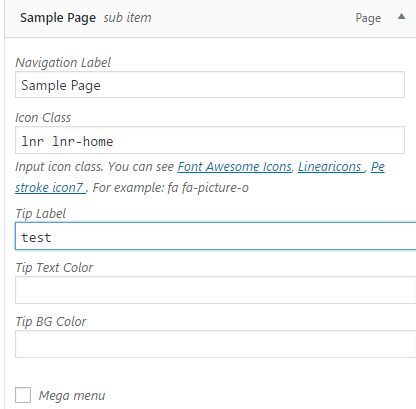Screen dimensions: 416x409
Task: Open the Font Awesome Icons link
Action: coord(235,166)
